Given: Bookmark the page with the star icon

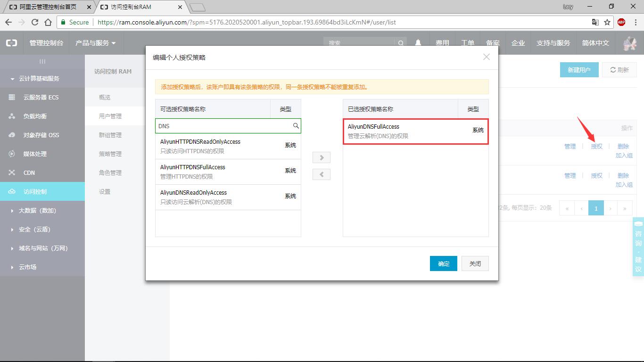Looking at the screenshot, I should point(607,22).
